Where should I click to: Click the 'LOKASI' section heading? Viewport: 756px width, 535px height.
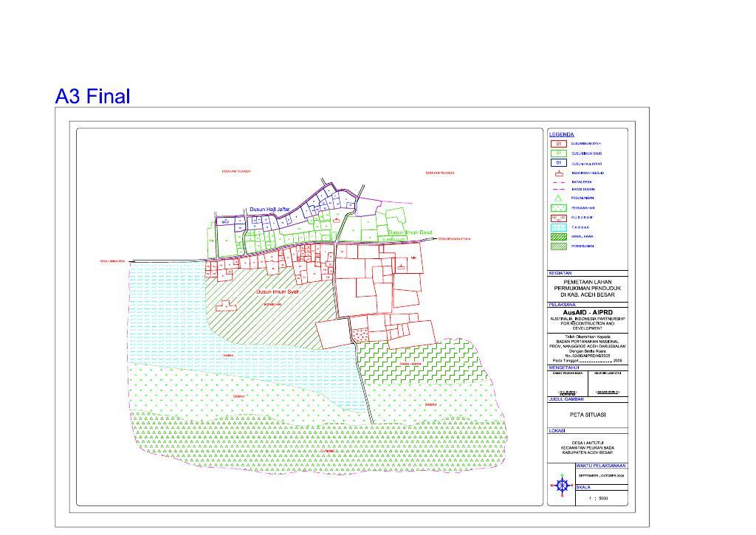click(557, 430)
